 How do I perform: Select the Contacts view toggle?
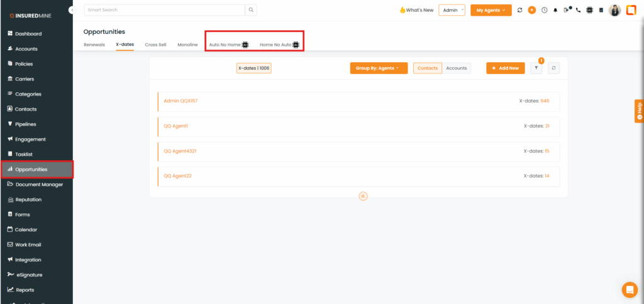(x=428, y=68)
